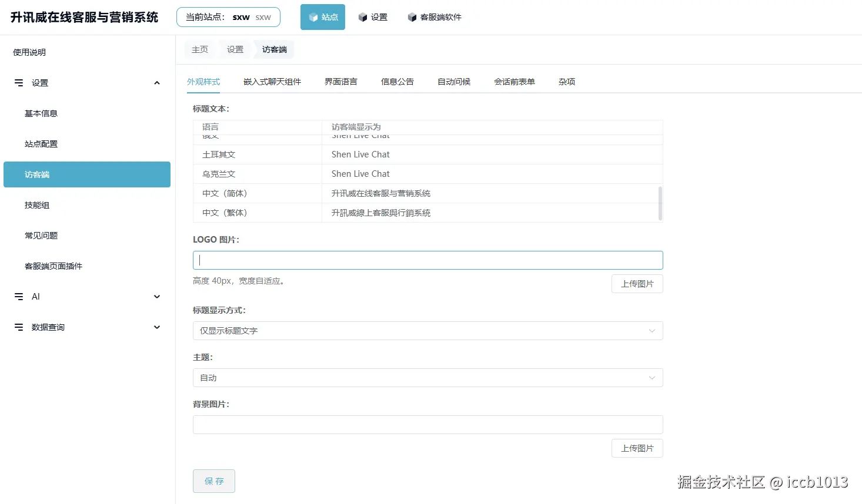Image resolution: width=862 pixels, height=504 pixels.
Task: Click the 保存 button
Action: tap(213, 481)
